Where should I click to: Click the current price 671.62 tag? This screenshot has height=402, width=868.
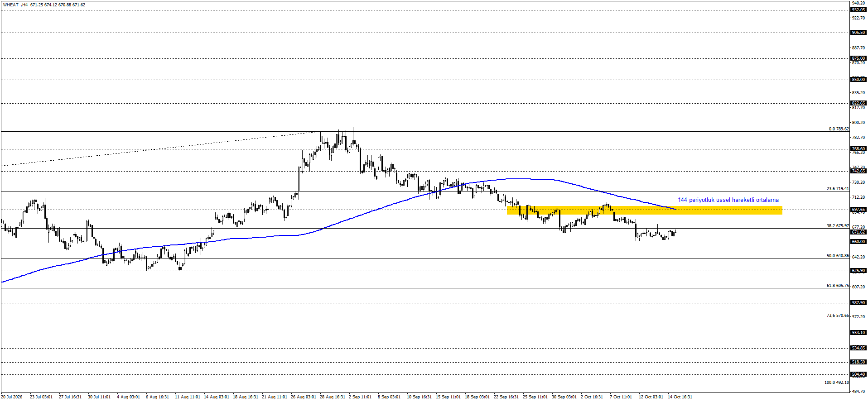point(858,232)
